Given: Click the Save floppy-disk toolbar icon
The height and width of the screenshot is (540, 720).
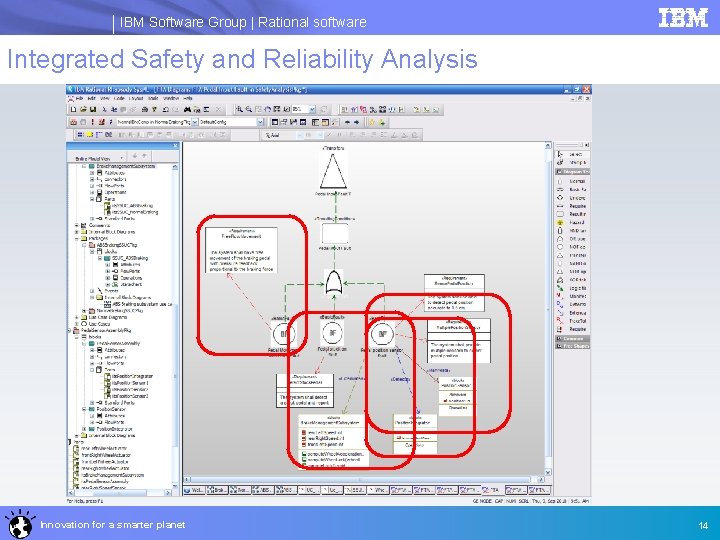Looking at the screenshot, I should tap(93, 109).
